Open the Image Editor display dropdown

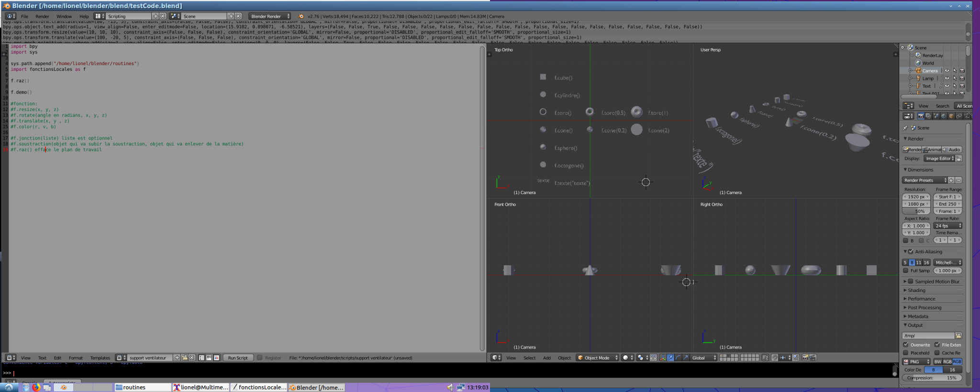(939, 158)
